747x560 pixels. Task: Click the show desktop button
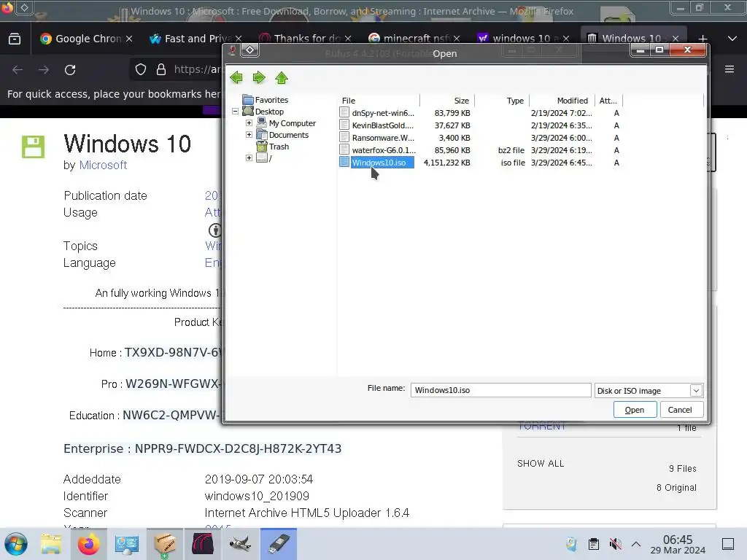[728, 543]
